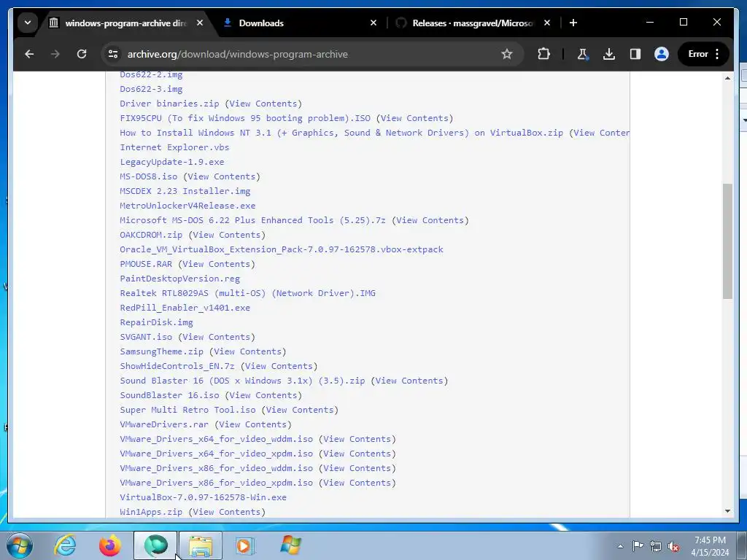Click the address bar URL
747x560 pixels.
click(237, 54)
